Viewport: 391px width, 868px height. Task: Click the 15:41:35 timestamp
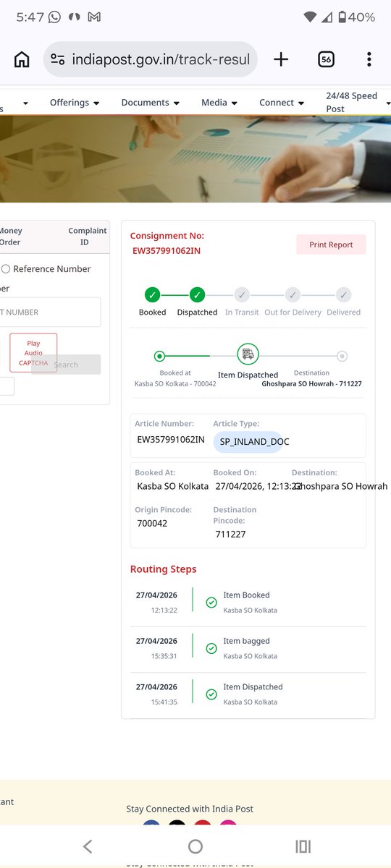pos(164,702)
